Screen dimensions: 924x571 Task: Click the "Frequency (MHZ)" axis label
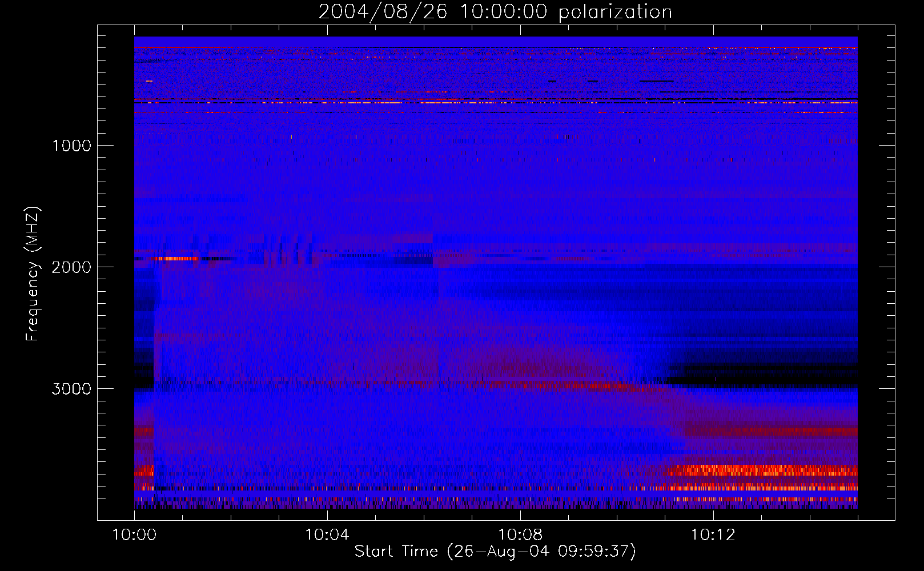32,274
